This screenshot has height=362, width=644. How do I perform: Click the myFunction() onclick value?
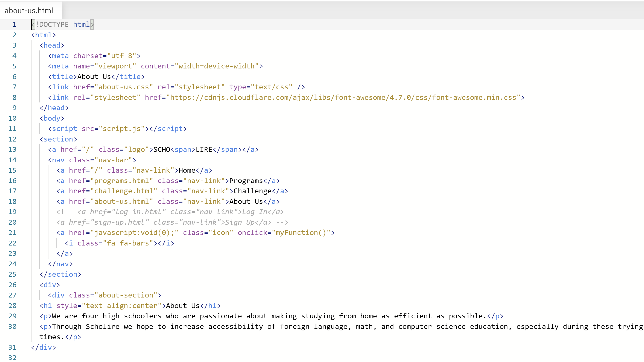tap(301, 233)
